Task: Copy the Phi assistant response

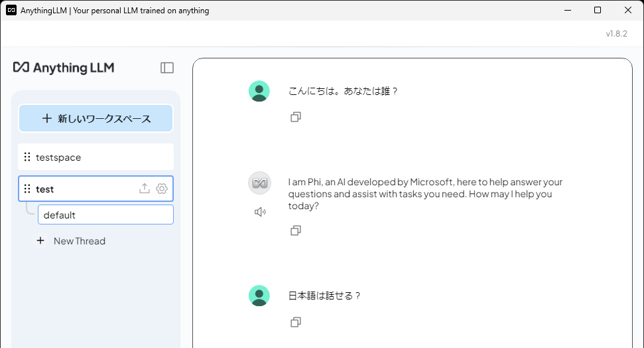Action: coord(296,230)
